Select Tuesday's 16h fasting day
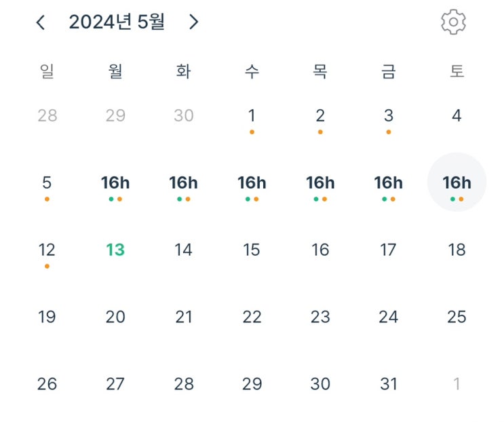This screenshot has height=422, width=504. (183, 183)
